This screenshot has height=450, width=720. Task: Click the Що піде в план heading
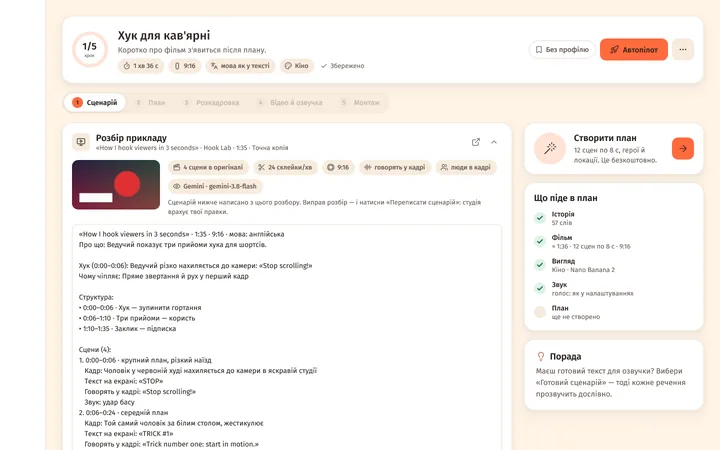tap(565, 198)
